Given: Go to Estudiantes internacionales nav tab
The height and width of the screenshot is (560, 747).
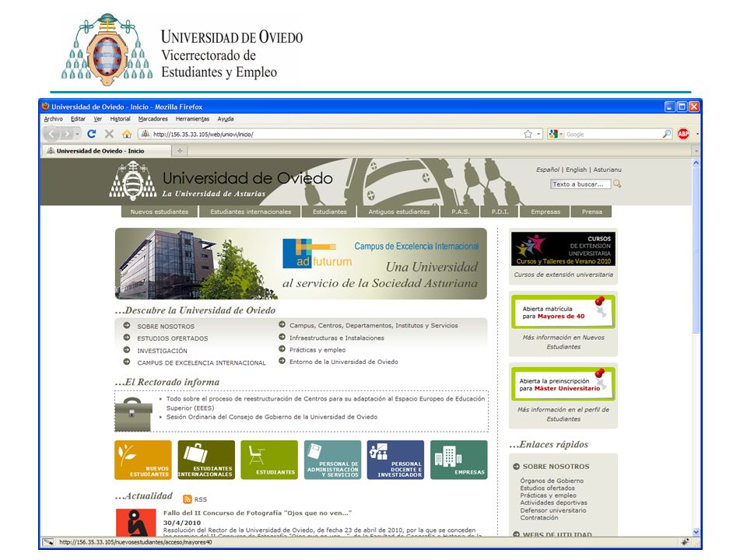Looking at the screenshot, I should [x=251, y=212].
